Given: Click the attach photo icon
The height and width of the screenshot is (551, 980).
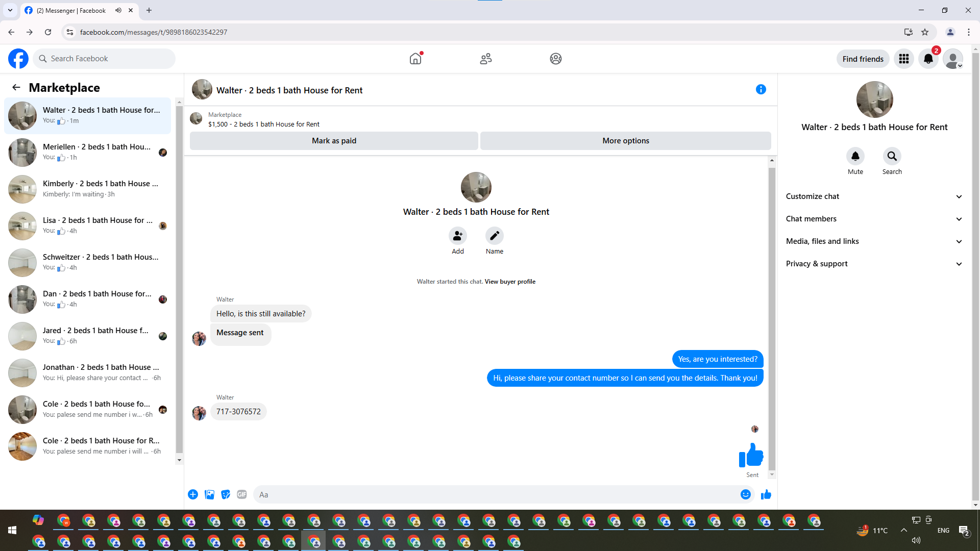Looking at the screenshot, I should tap(209, 494).
